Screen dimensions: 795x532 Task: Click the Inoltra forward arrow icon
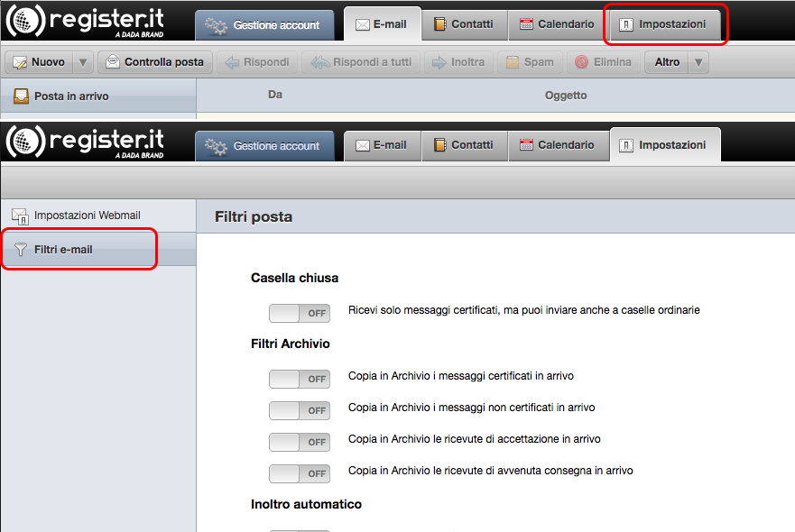pyautogui.click(x=439, y=63)
